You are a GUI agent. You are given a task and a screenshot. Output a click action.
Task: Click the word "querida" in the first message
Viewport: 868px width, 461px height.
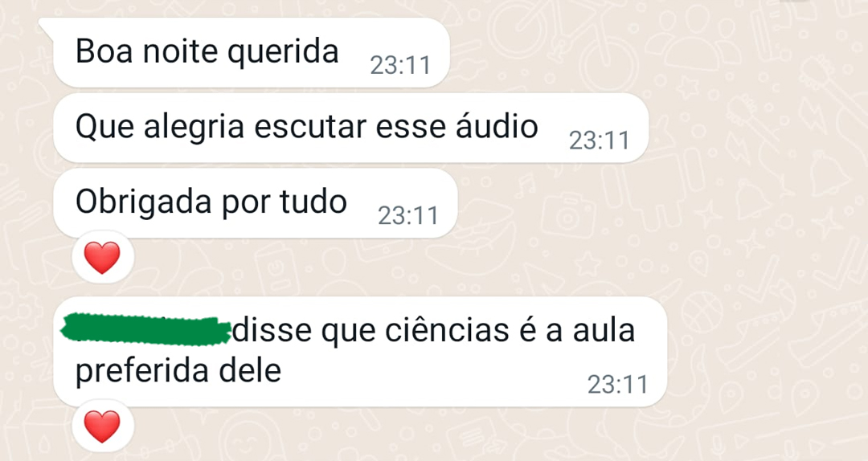click(x=283, y=52)
